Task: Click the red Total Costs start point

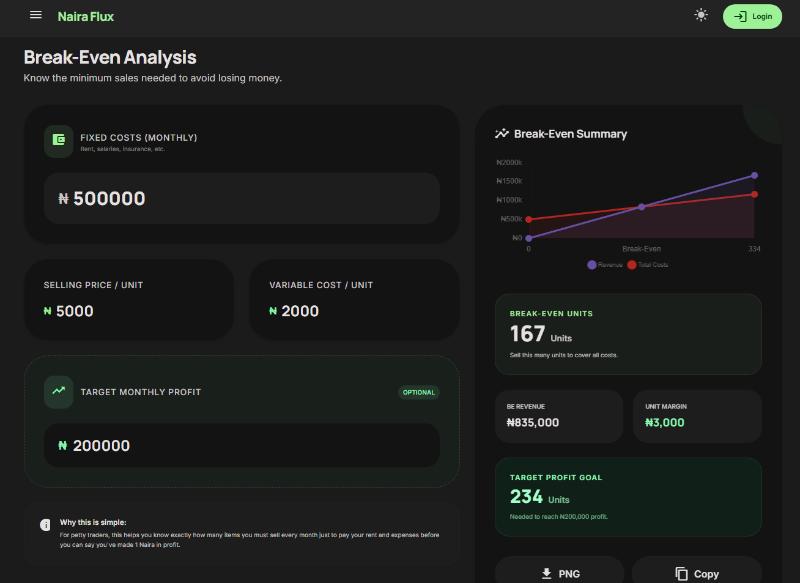Action: coord(529,219)
